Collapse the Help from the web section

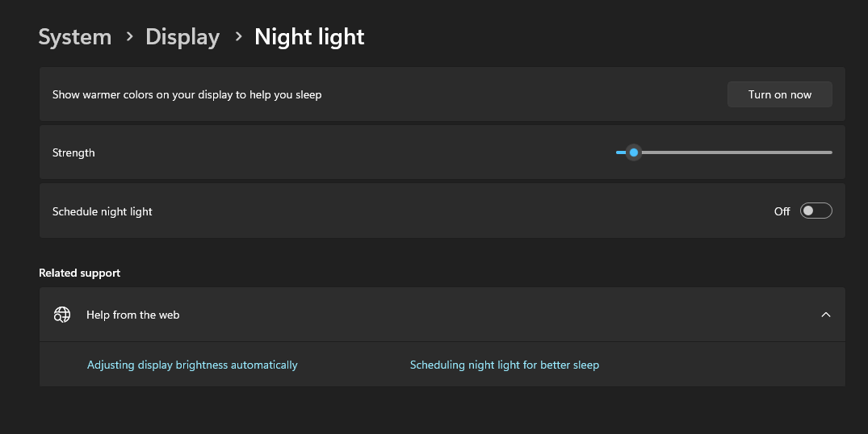coord(825,315)
